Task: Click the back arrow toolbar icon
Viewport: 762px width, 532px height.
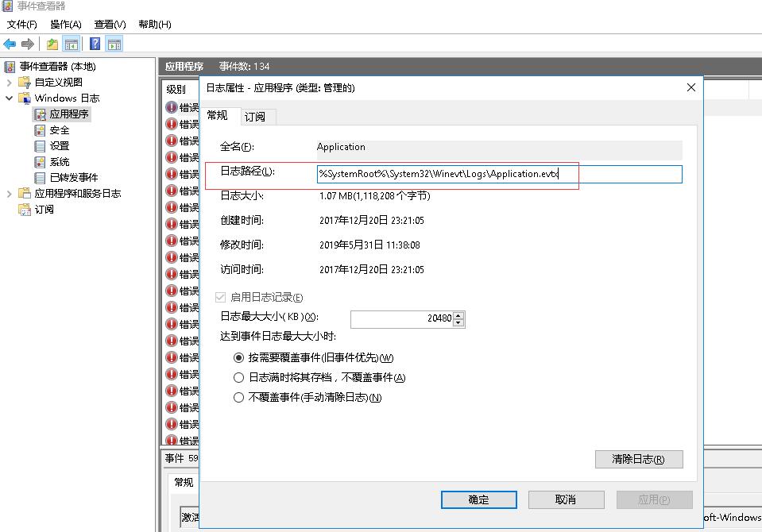Action: (10, 44)
